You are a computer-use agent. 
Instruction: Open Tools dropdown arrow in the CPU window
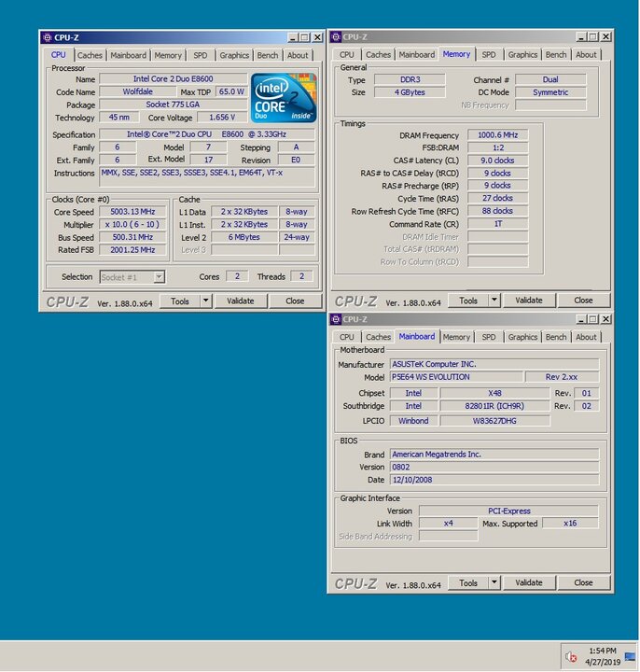point(206,301)
